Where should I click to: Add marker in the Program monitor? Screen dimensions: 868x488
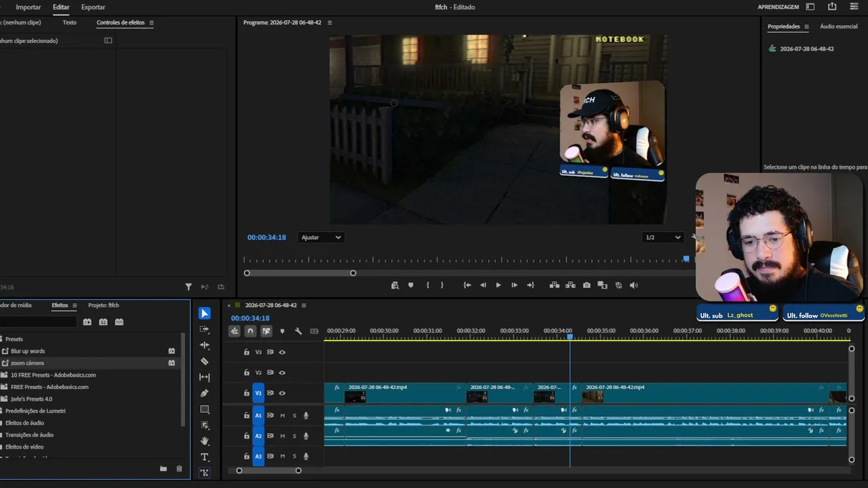pyautogui.click(x=411, y=285)
